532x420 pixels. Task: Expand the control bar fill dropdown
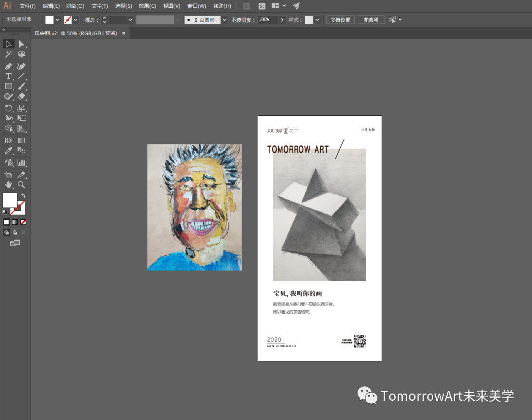point(58,20)
